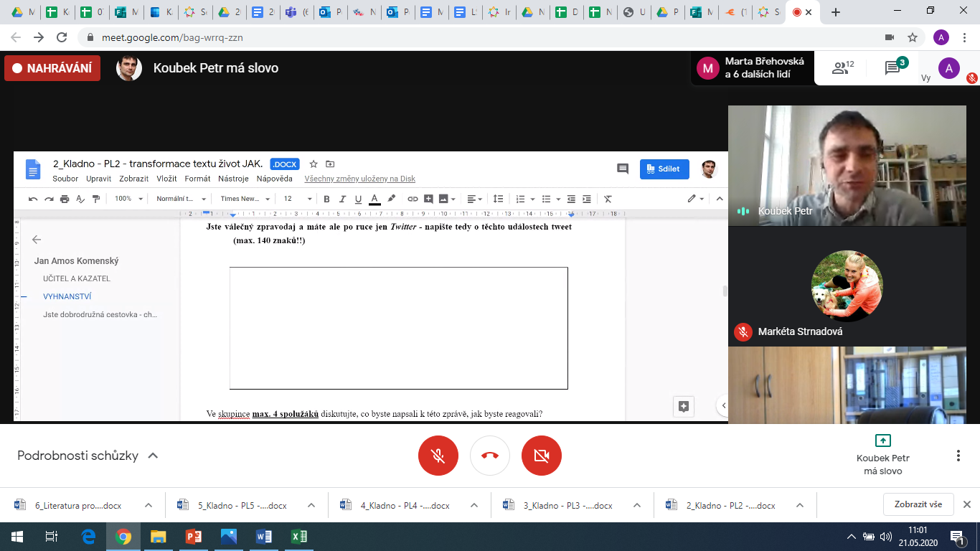Click the Zobrazit vše button

[918, 504]
